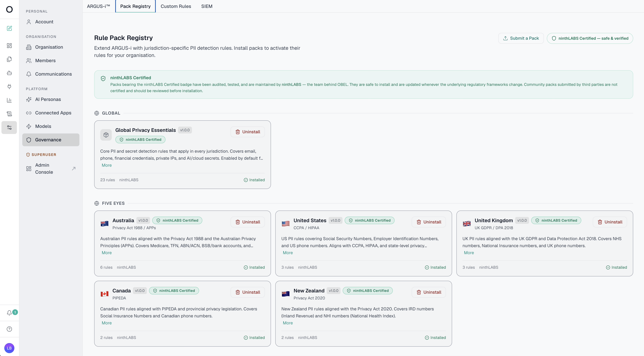Open the analytics bar chart icon

[x=9, y=100]
